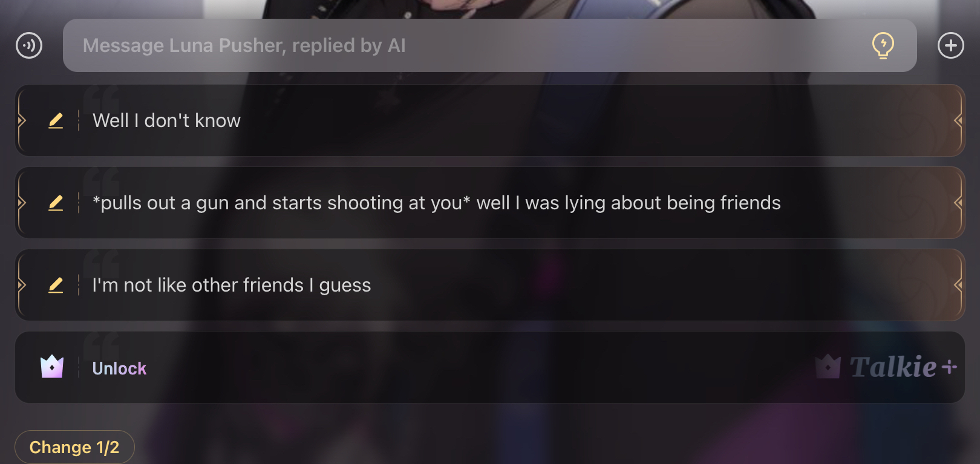This screenshot has width=980, height=464.
Task: Focus the Message Luna Pusher input field
Action: pyautogui.click(x=490, y=45)
